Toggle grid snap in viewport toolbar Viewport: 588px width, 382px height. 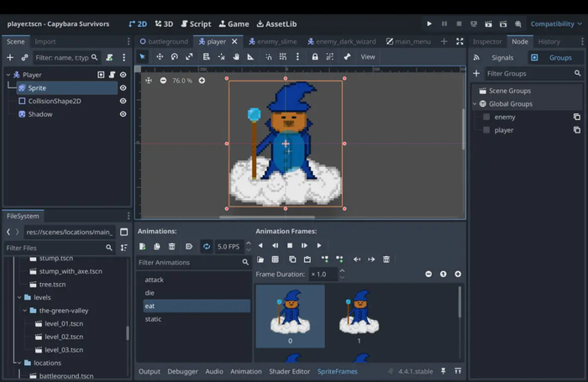pos(283,56)
